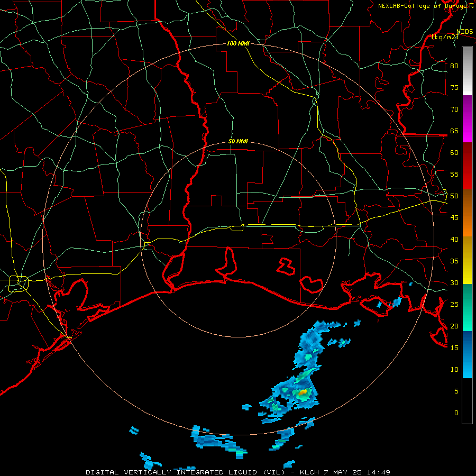
Task: Click the color scale value 65
Action: tap(454, 131)
